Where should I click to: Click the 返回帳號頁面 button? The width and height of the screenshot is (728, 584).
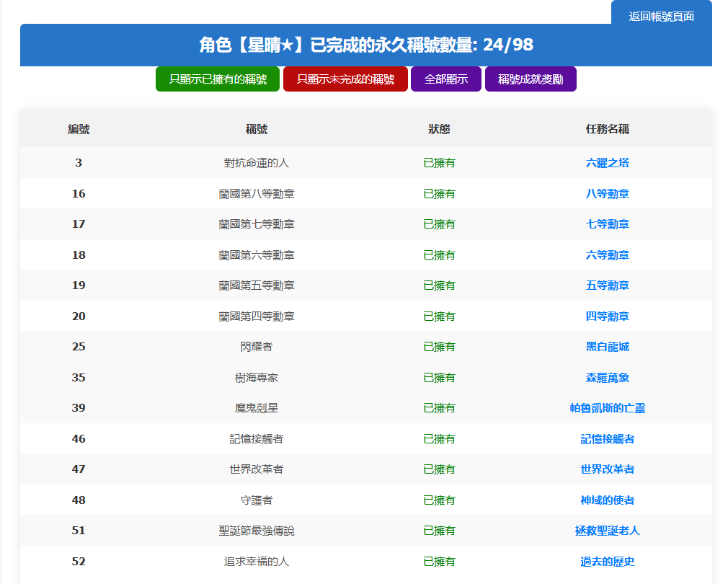tap(661, 17)
